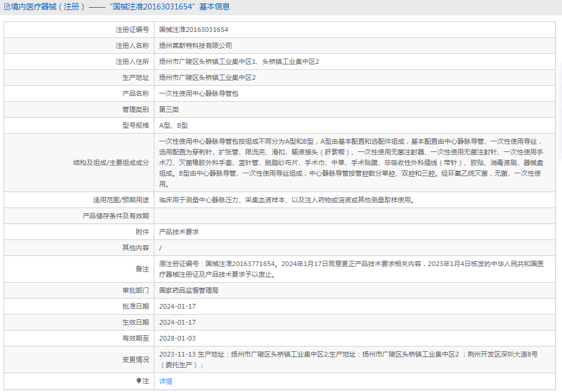Click the 变更情况 label

point(135,359)
